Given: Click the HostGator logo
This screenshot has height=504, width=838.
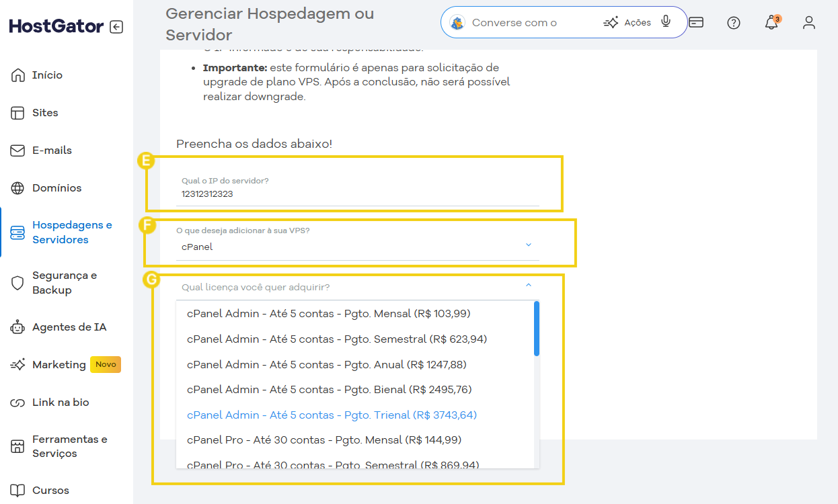Looking at the screenshot, I should coord(56,27).
